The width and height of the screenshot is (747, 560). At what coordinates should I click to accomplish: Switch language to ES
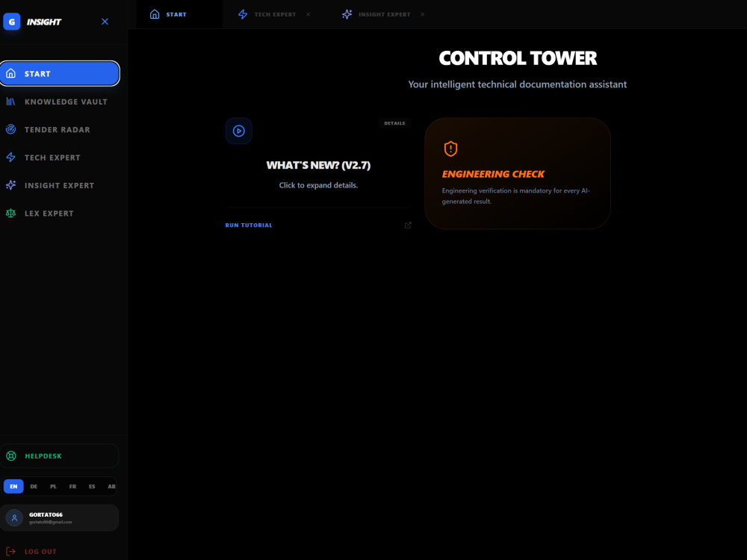click(92, 486)
